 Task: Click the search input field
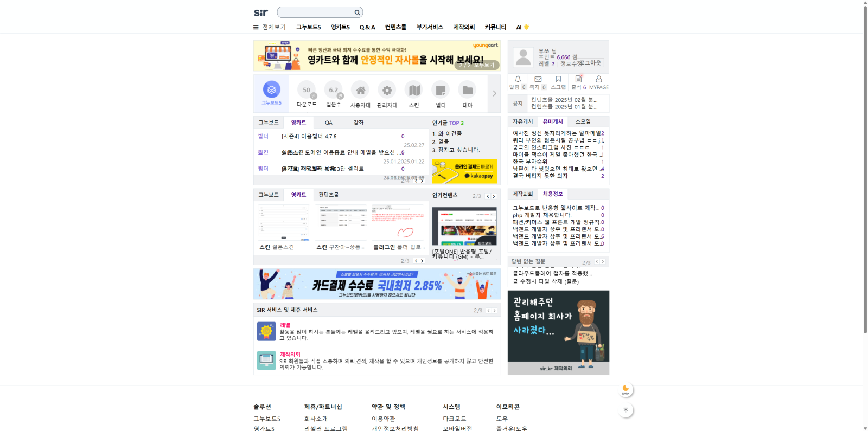(315, 12)
